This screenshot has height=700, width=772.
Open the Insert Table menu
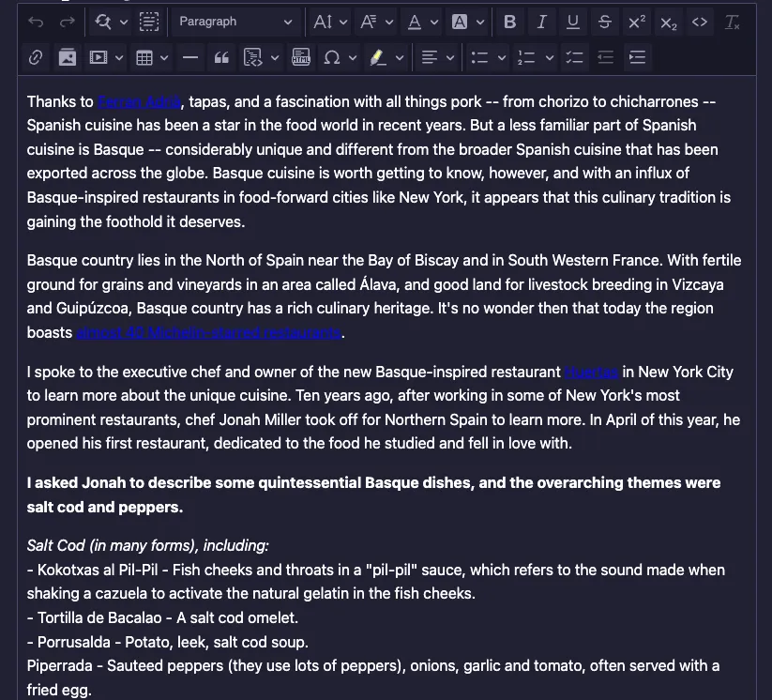(x=152, y=57)
